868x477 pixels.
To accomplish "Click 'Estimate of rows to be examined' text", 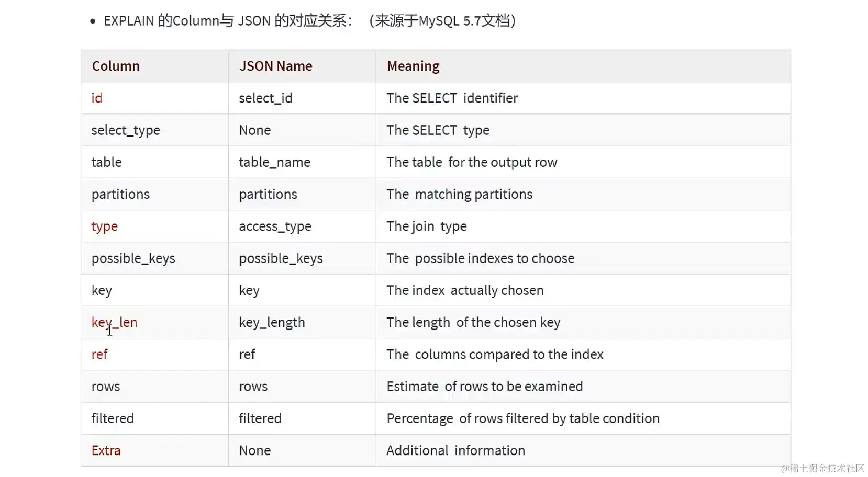I will pos(485,387).
